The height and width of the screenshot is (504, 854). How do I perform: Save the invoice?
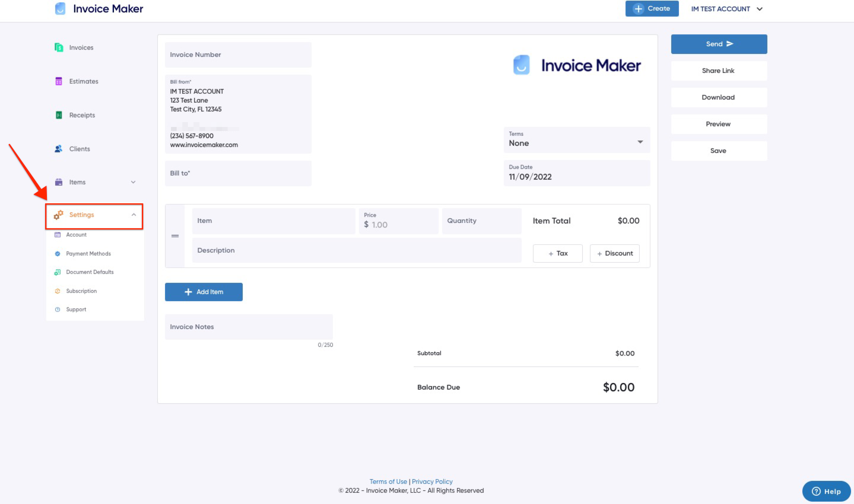(719, 151)
